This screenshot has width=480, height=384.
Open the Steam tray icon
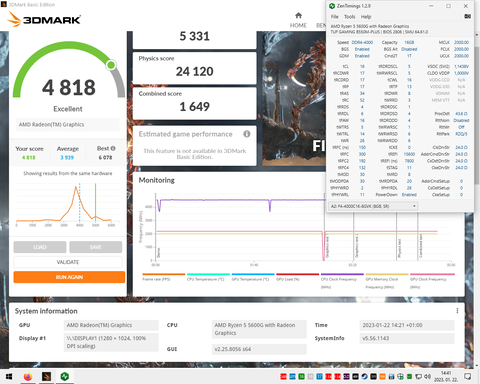364,377
